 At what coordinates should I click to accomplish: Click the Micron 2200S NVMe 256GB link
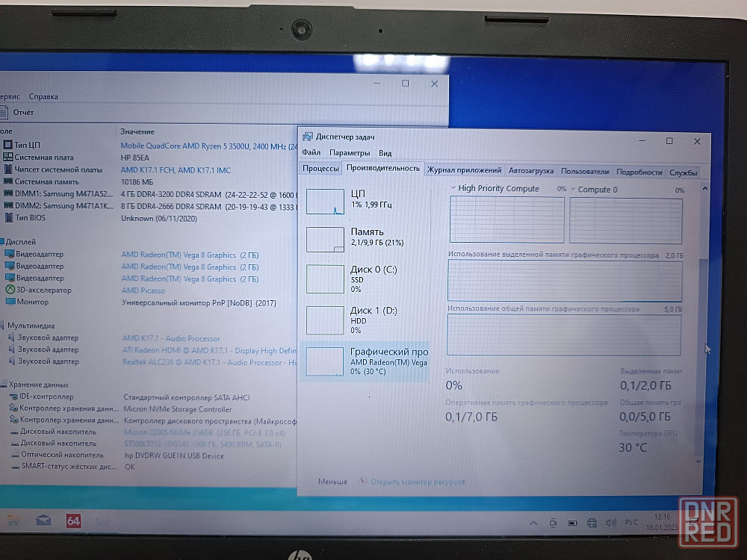(x=204, y=432)
